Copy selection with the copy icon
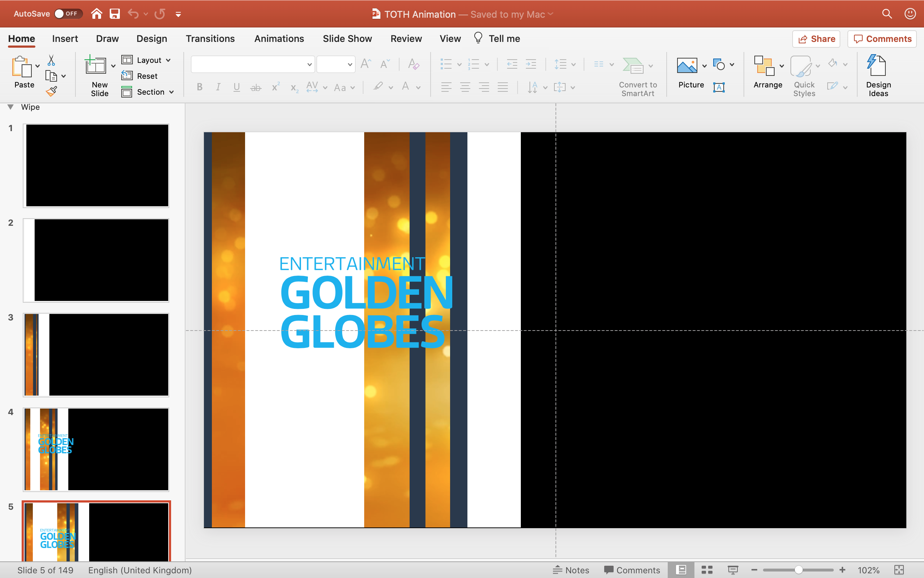This screenshot has height=578, width=924. [51, 76]
